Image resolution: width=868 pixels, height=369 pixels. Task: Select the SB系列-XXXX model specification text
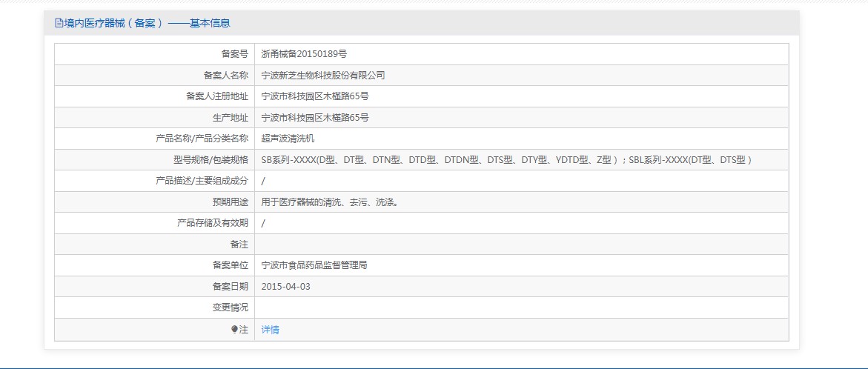click(506, 160)
